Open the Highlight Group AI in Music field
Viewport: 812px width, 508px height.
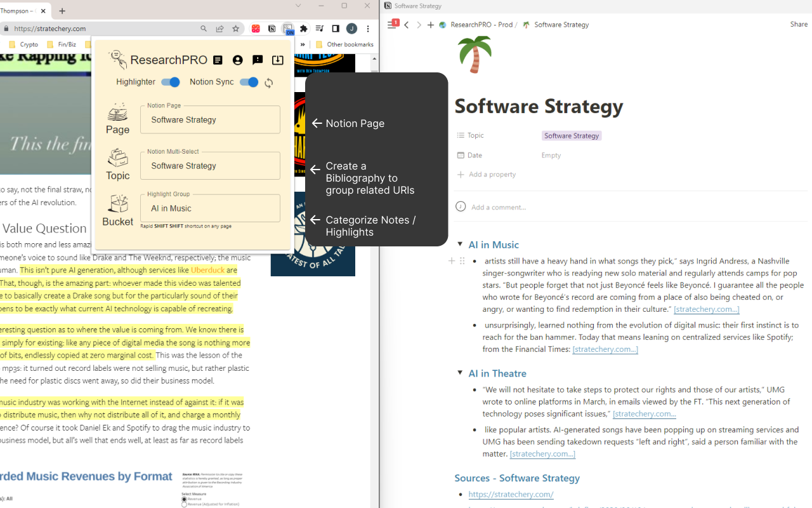[x=210, y=208]
